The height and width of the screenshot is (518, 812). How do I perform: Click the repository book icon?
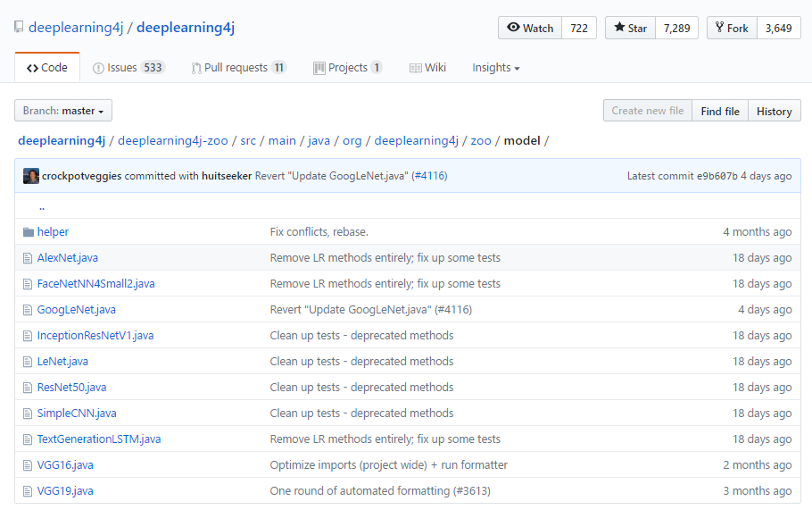coord(19,27)
